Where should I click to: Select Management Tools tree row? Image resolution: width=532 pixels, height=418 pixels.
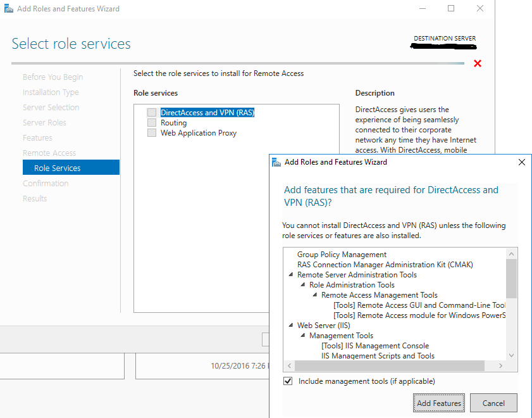342,336
